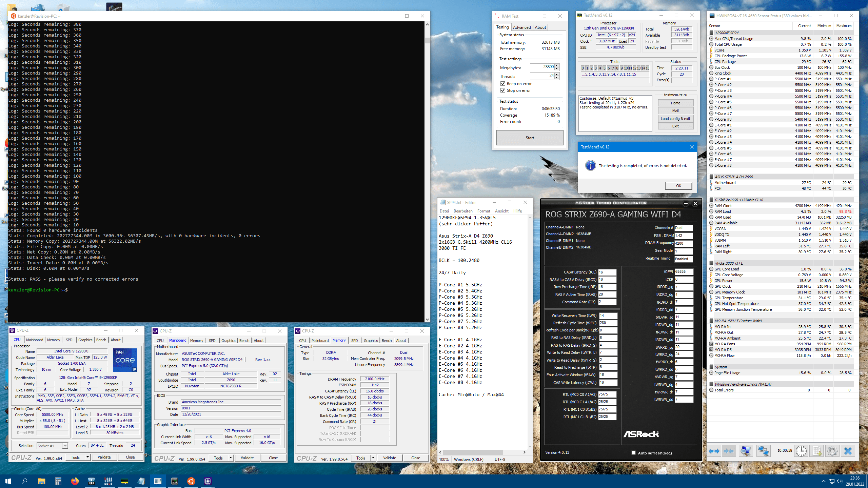Viewport: 868px width, 488px height.
Task: Click Mail button in TestMem5
Action: [675, 111]
